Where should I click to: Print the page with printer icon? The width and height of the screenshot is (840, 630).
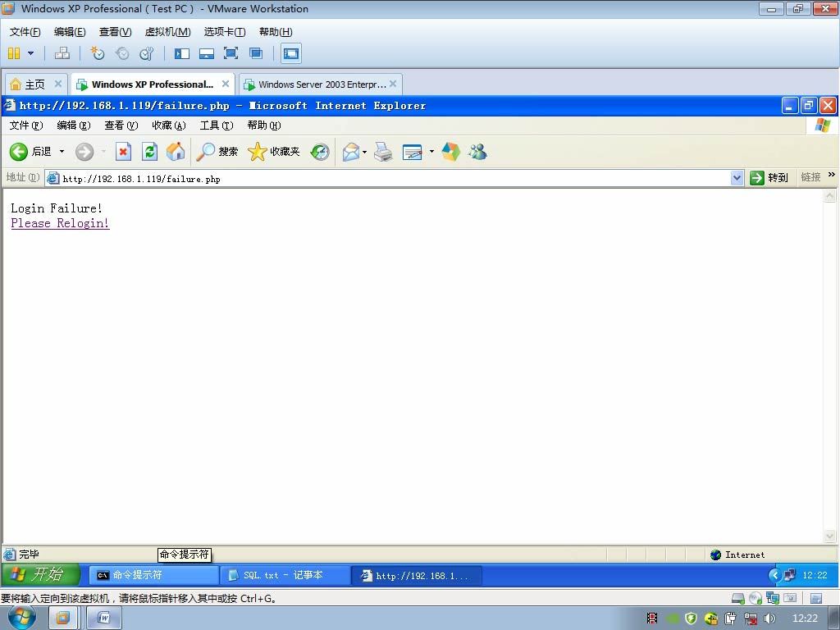pos(383,152)
